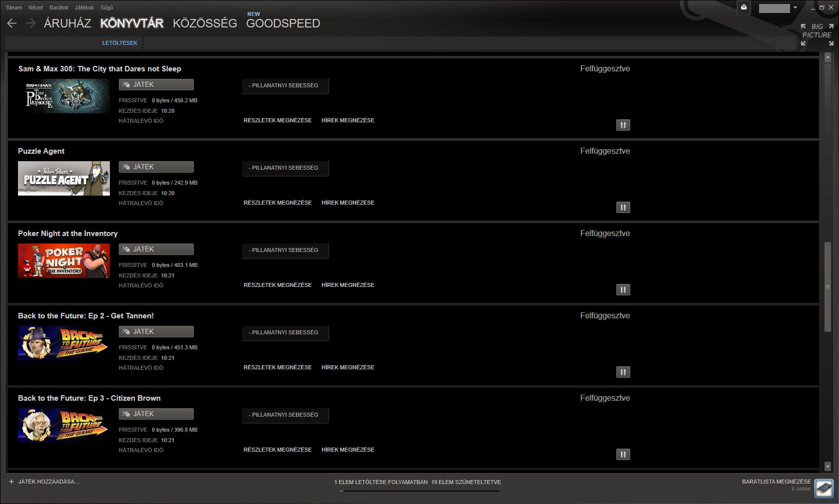This screenshot has width=839, height=504.
Task: Click JÁTÉK button for Puzzle Agent
Action: click(x=156, y=167)
